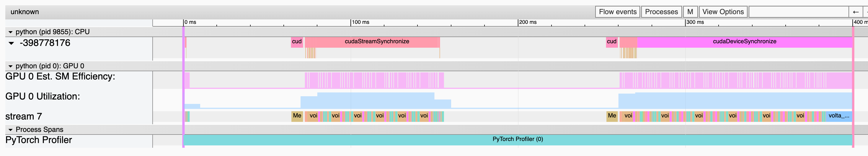Click the 'cud' slice before cudaDeviceSynchronize

click(611, 42)
